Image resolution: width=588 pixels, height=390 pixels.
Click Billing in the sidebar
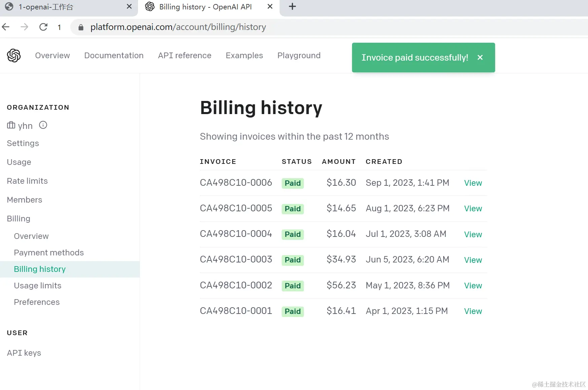tap(19, 219)
